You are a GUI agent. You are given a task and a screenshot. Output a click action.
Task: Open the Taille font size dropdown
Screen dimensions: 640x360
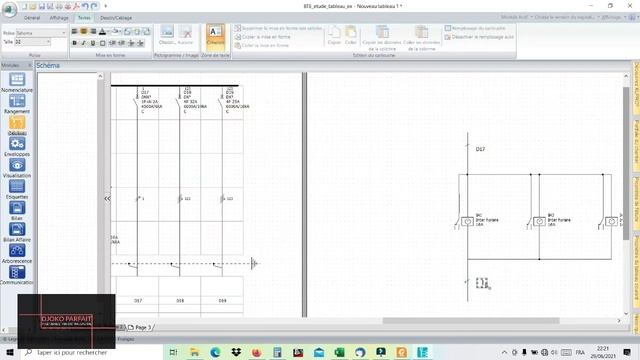click(x=48, y=42)
